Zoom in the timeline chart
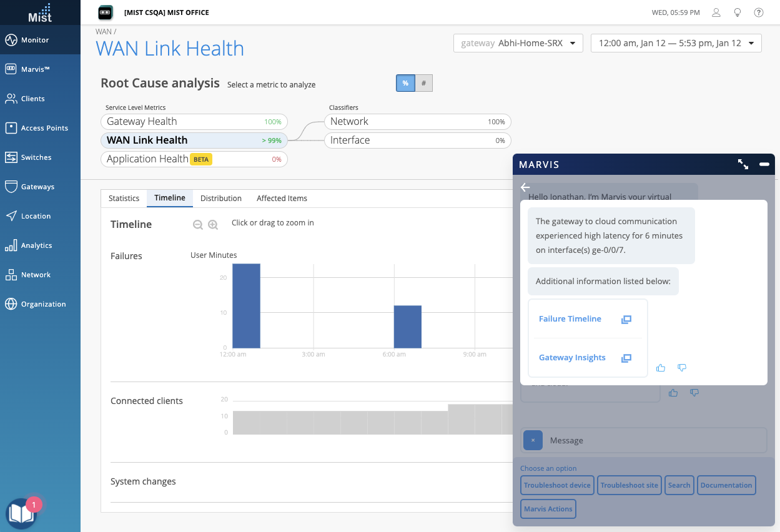780x532 pixels. point(213,225)
